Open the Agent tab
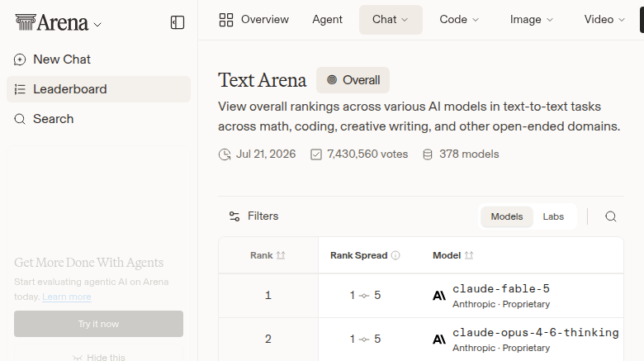The height and width of the screenshot is (361, 644). (x=327, y=20)
